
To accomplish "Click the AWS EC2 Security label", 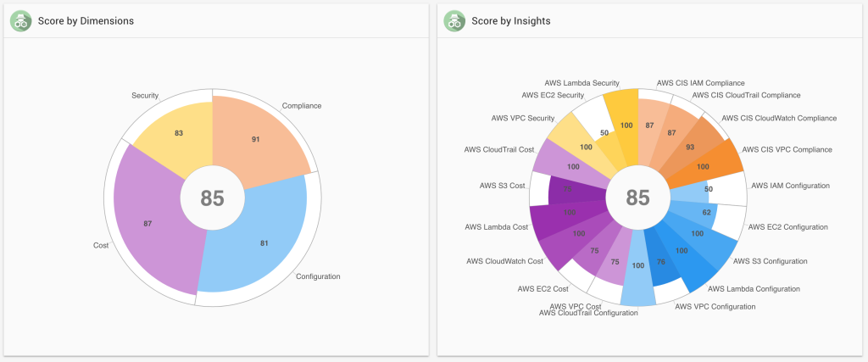I will click(x=553, y=96).
